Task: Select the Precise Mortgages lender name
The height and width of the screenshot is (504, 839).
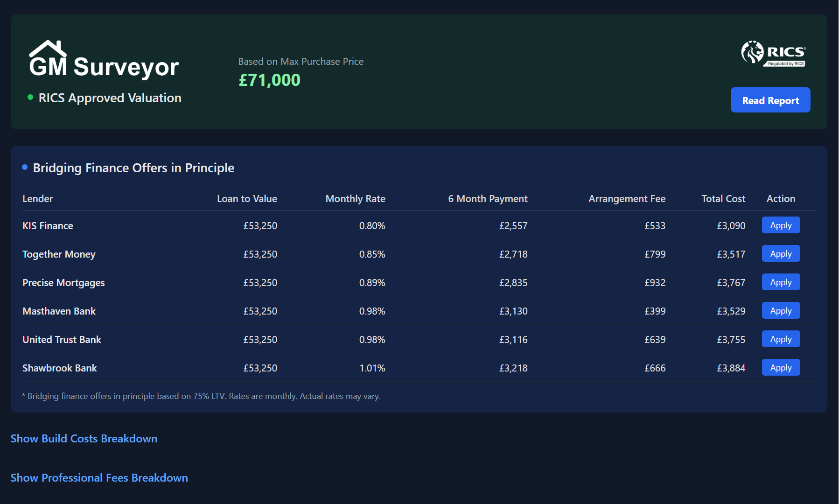Action: coord(63,283)
